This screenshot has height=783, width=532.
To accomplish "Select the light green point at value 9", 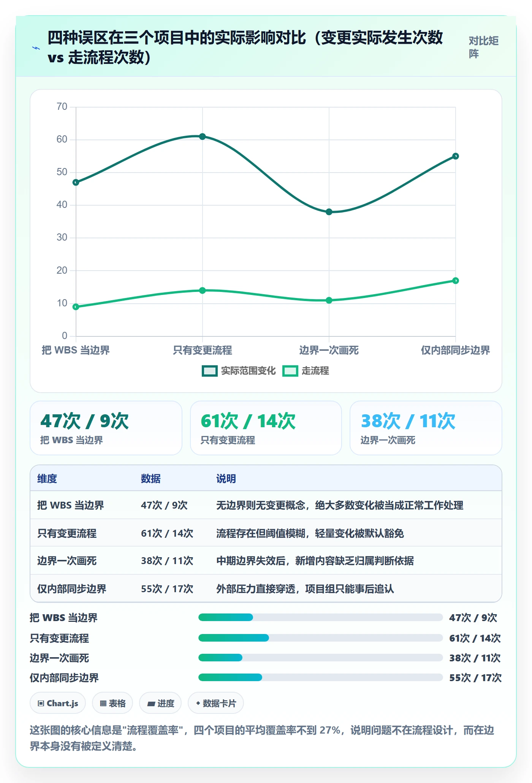I will pyautogui.click(x=76, y=307).
